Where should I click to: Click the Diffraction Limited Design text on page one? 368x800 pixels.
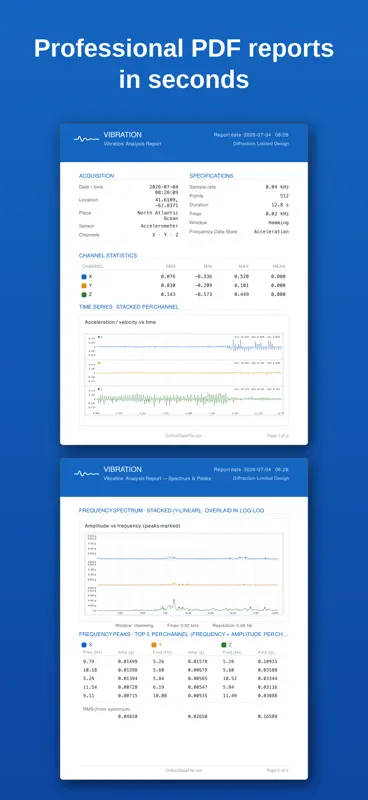click(x=261, y=144)
